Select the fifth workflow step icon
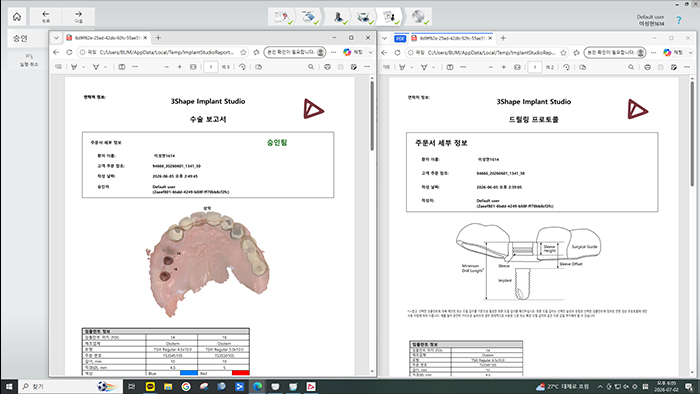This screenshot has height=394, width=700. tap(390, 17)
